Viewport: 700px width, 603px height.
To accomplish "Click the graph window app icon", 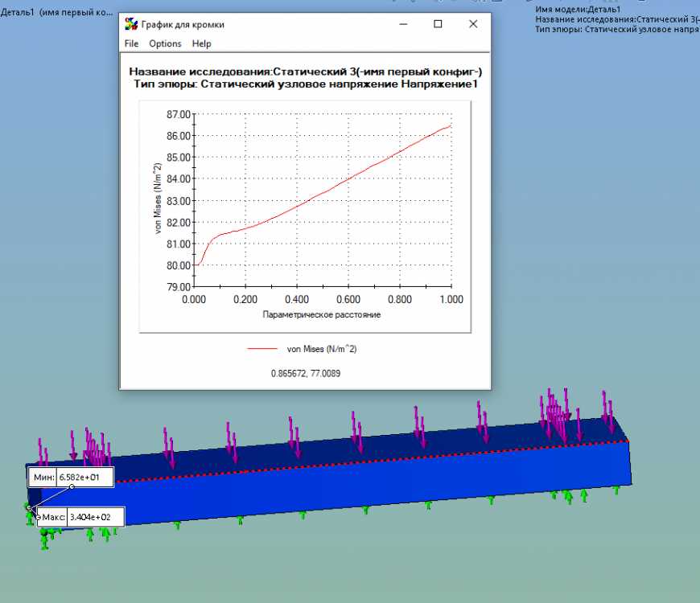I will pos(131,24).
